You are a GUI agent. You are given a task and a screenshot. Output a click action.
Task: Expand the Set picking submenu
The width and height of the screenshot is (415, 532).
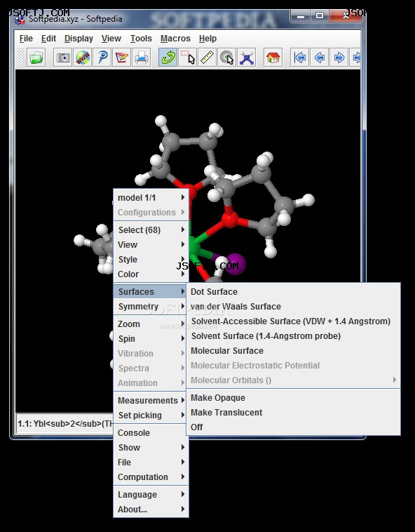(151, 415)
